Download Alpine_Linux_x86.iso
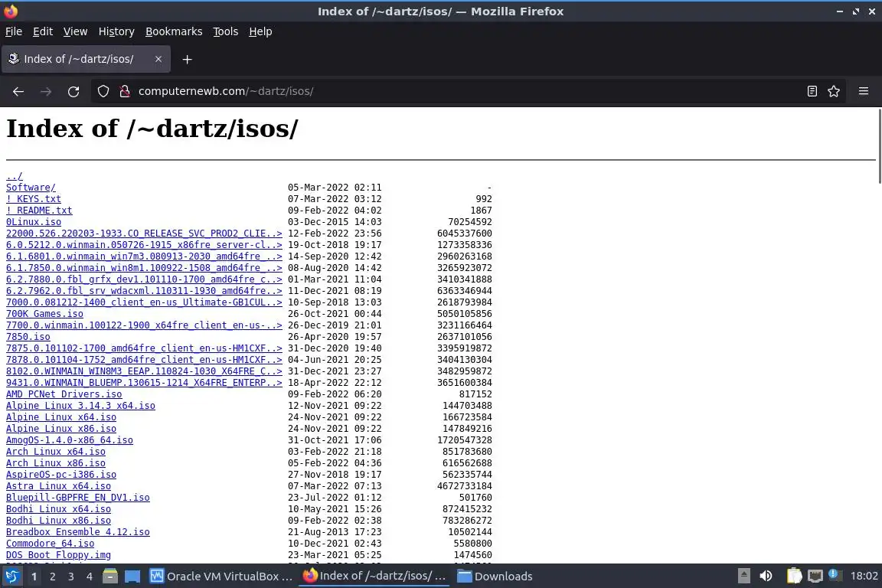This screenshot has width=882, height=588. 61,429
